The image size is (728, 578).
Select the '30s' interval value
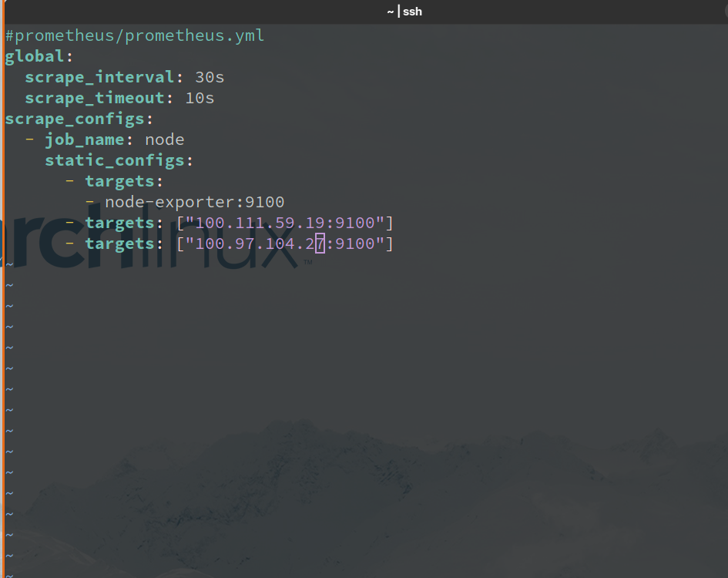click(x=210, y=77)
